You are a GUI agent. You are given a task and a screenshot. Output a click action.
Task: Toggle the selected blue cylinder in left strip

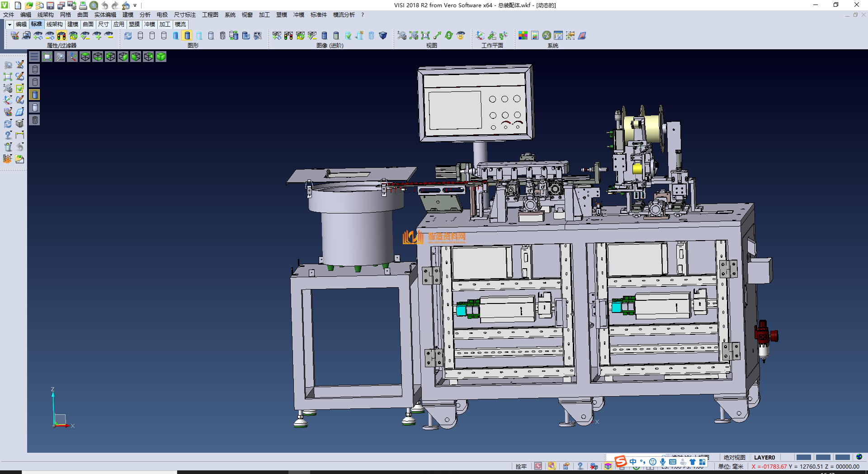(35, 95)
